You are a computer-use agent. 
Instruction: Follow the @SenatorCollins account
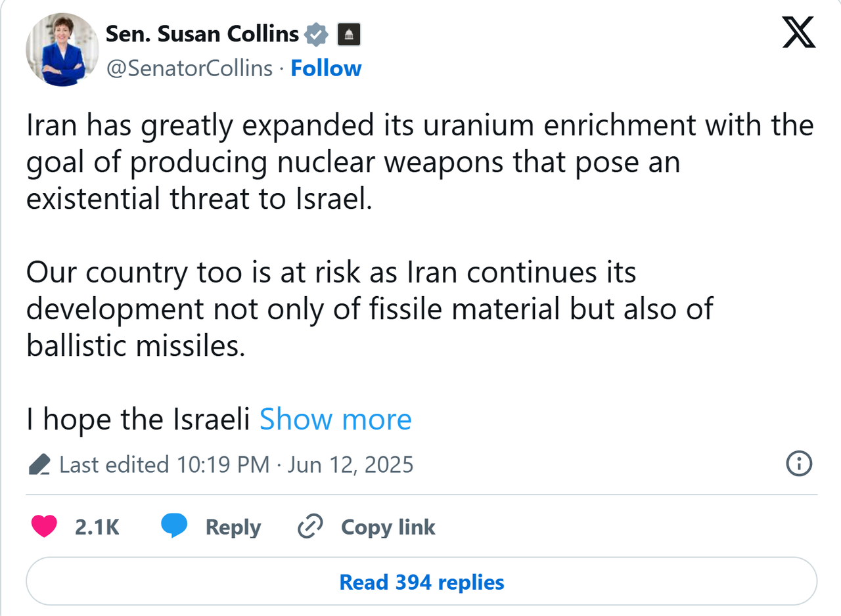click(326, 68)
